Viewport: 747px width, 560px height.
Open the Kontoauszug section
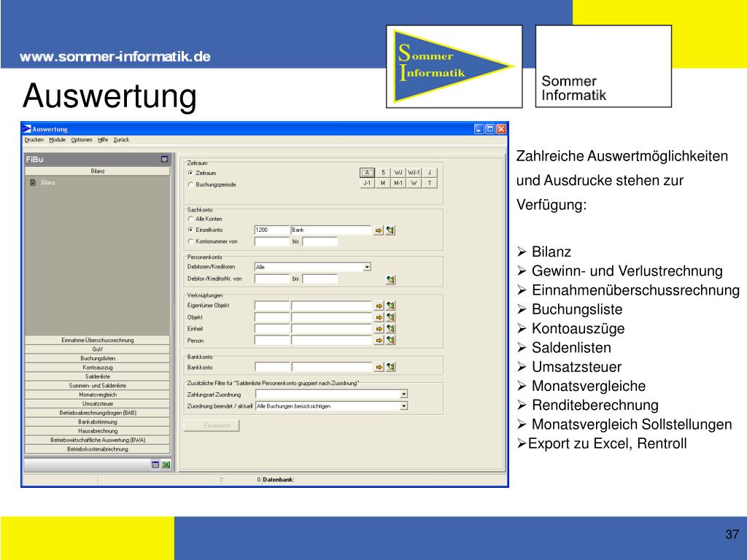97,367
